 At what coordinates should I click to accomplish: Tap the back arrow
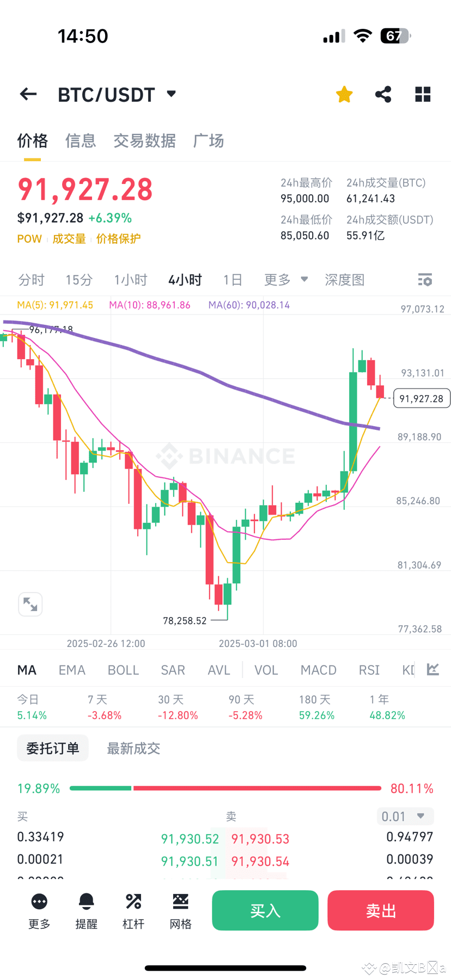pyautogui.click(x=28, y=94)
